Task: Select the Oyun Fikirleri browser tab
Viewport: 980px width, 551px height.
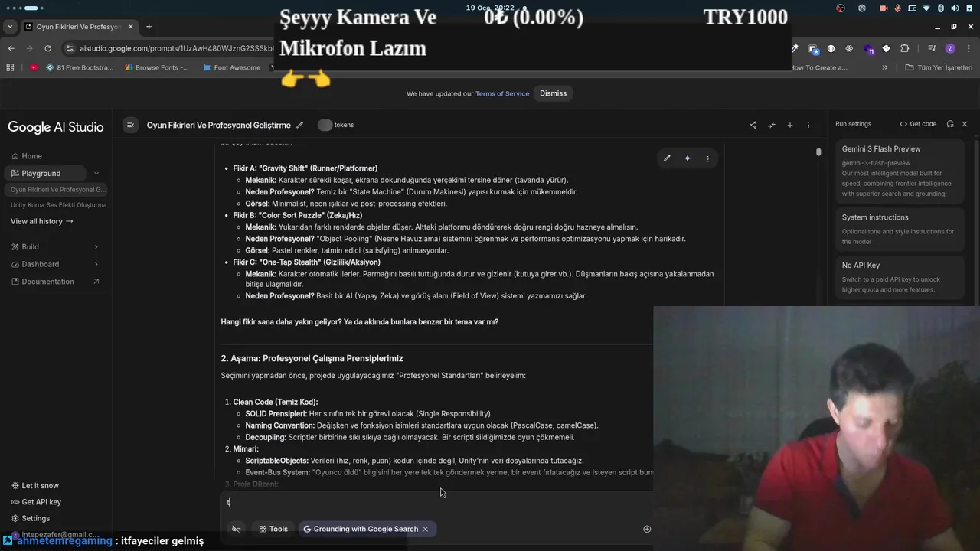Action: [x=80, y=27]
